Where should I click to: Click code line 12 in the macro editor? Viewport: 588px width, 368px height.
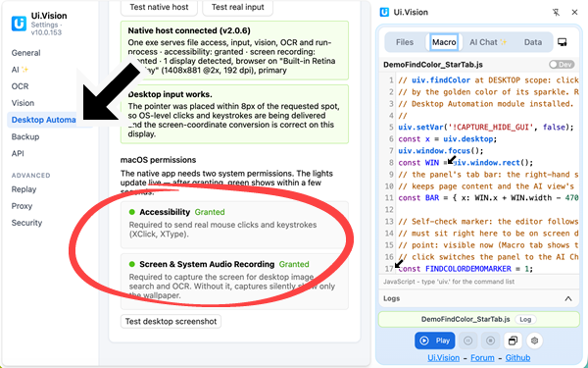click(x=481, y=210)
